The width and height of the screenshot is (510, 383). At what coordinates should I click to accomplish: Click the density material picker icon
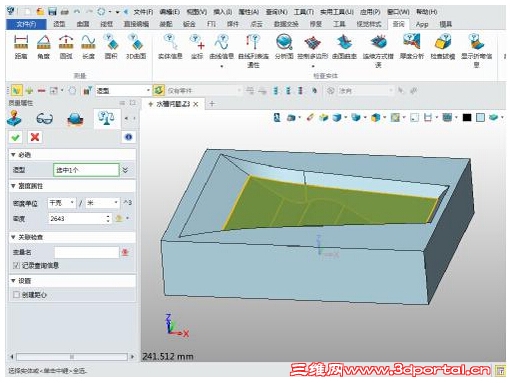point(119,218)
